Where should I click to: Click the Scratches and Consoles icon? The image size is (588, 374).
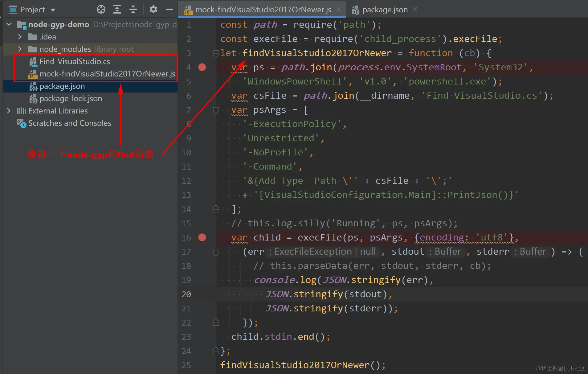pyautogui.click(x=22, y=123)
